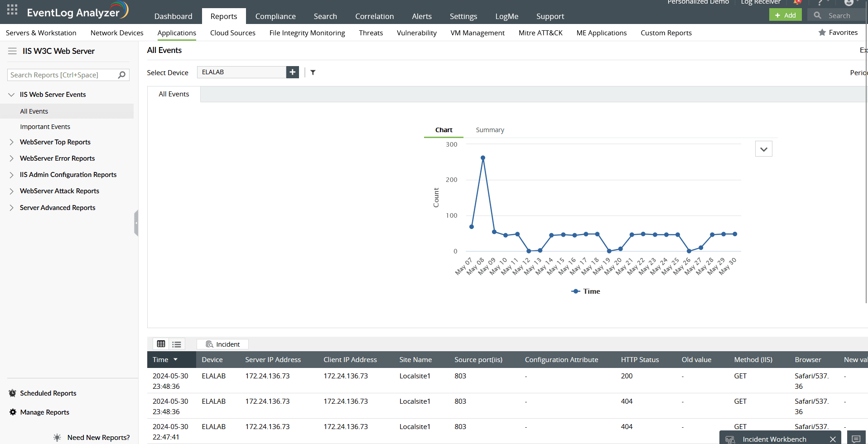Click the Incident button

pyautogui.click(x=222, y=344)
